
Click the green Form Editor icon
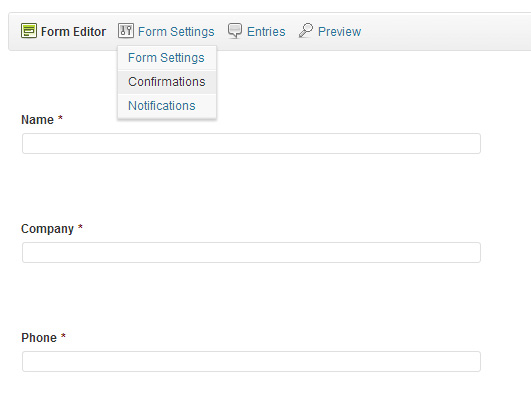point(29,31)
